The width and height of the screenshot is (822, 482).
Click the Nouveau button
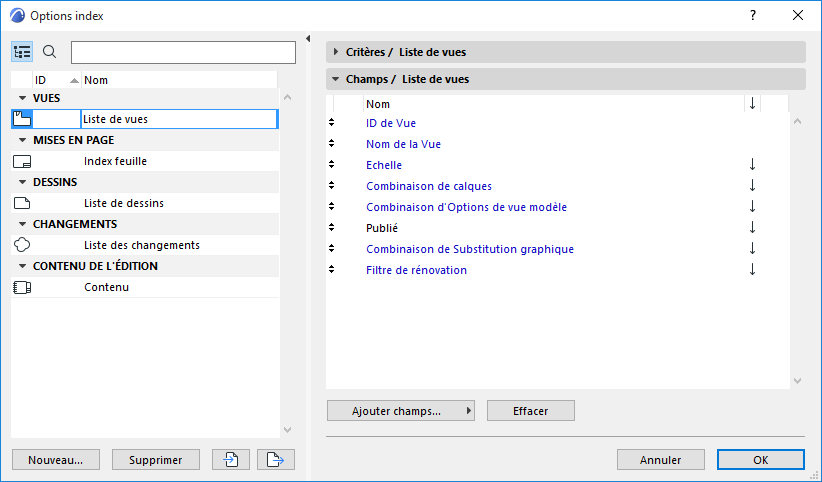56,460
